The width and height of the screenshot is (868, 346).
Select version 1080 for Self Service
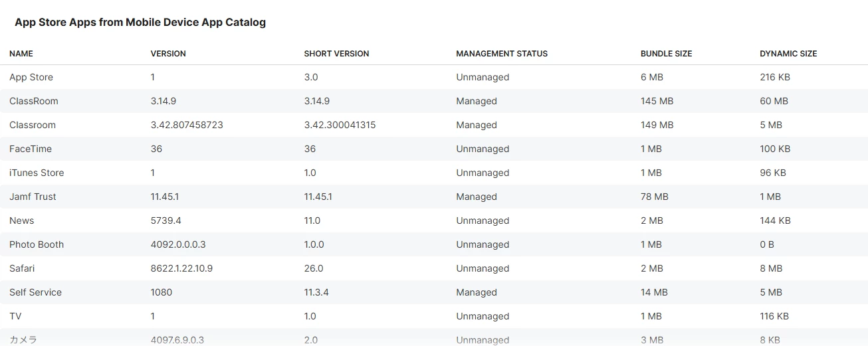pos(162,292)
